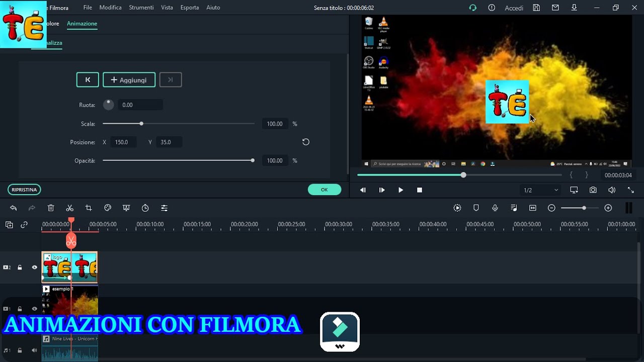Click the Aggiungi keyframe button
This screenshot has width=644, height=362.
click(129, 79)
